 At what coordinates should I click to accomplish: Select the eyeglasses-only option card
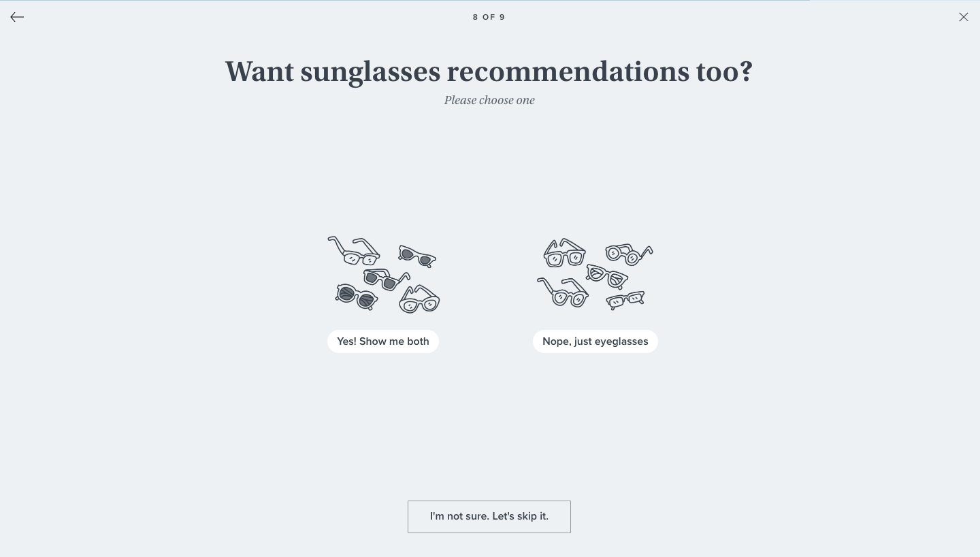[595, 292]
